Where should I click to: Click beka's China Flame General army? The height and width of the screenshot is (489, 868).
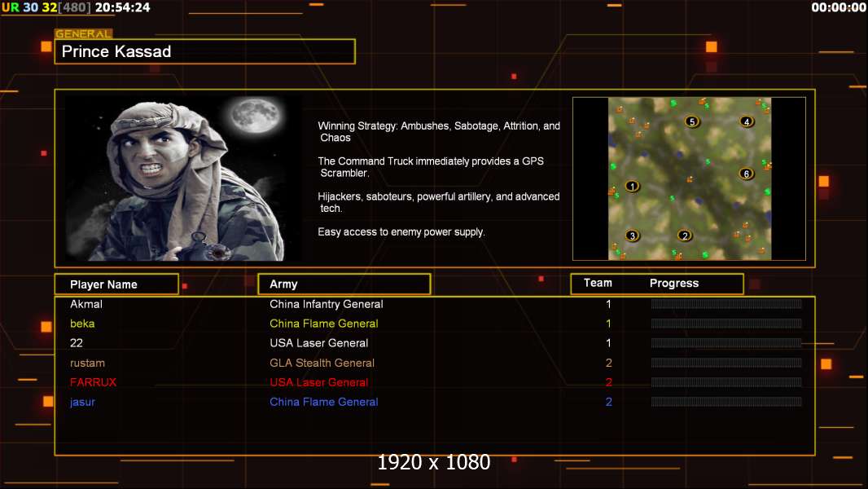tap(324, 324)
